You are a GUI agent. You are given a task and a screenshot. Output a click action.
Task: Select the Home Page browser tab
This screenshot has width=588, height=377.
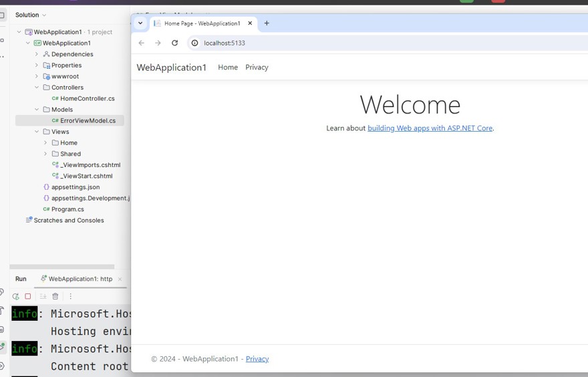(x=202, y=23)
